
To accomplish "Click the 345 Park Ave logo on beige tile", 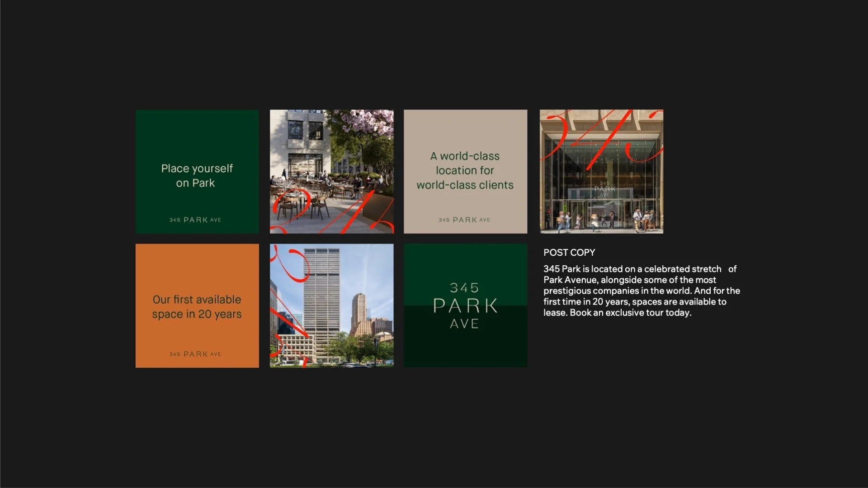I will click(x=464, y=220).
